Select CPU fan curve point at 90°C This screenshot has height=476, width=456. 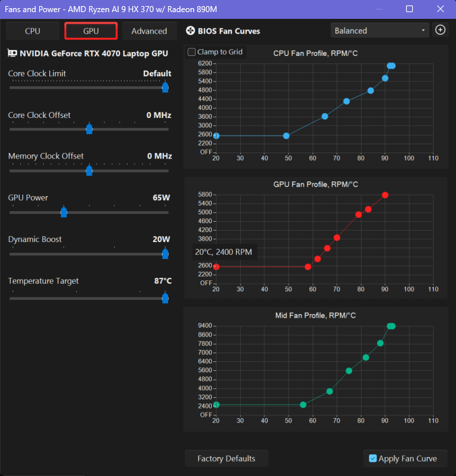point(385,78)
